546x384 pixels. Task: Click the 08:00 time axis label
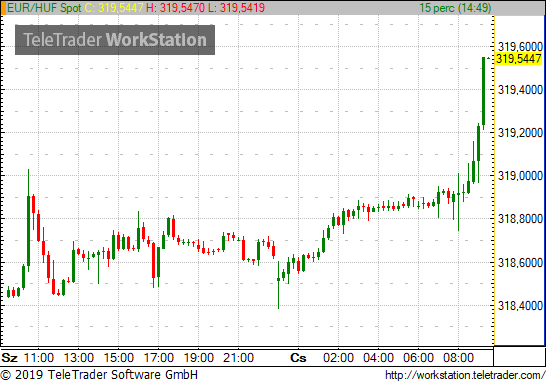[x=459, y=358]
